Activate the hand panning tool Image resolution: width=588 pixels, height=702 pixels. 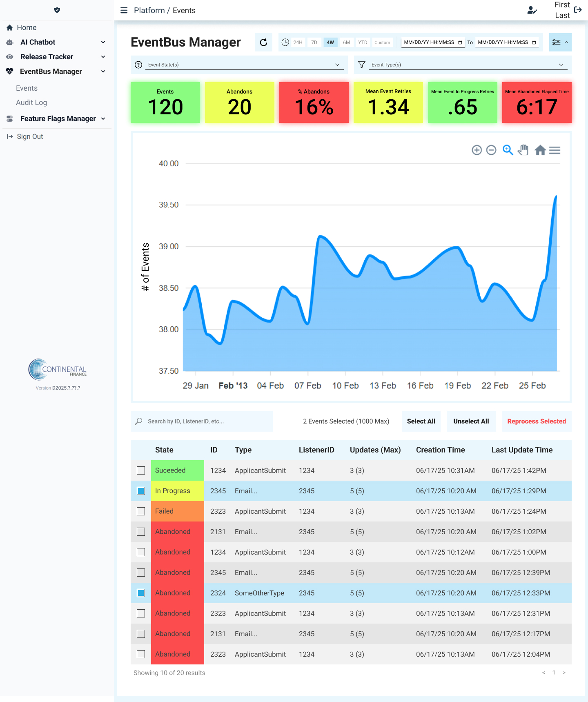point(523,150)
